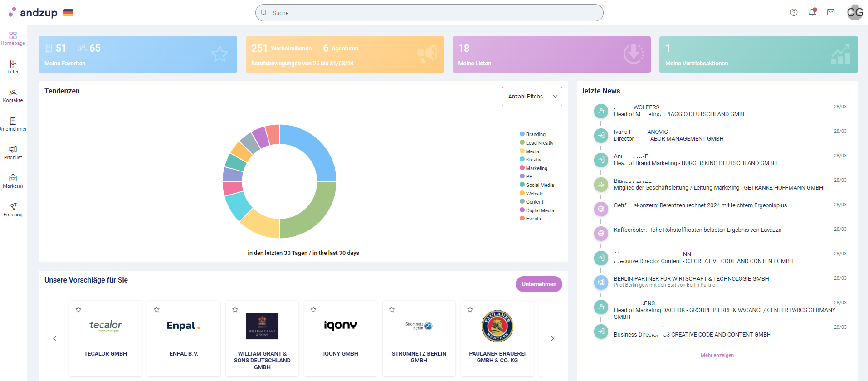Open Berufsbewegungen von 25 bis 31/03/24
This screenshot has height=381, width=868.
[x=302, y=63]
